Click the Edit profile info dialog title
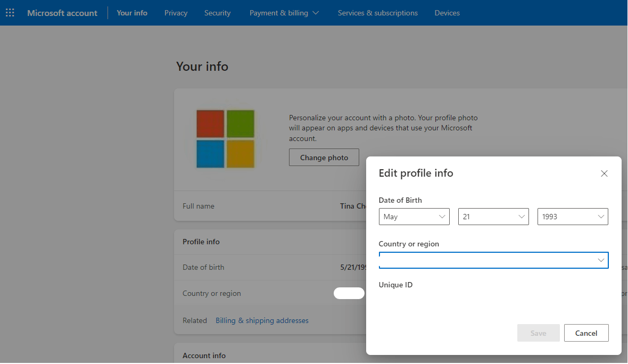 point(416,173)
